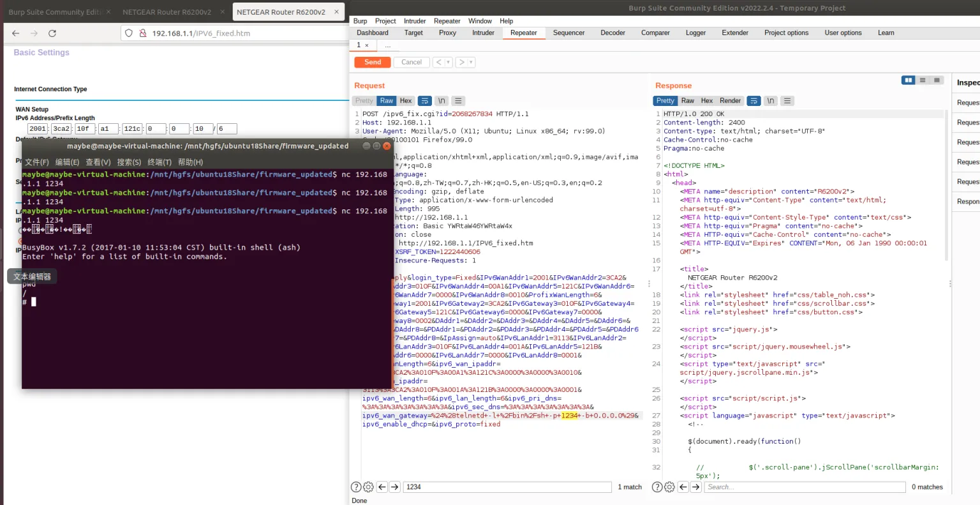Screen dimensions: 980x505
Task: Open the Window menu in Burp
Action: [480, 21]
